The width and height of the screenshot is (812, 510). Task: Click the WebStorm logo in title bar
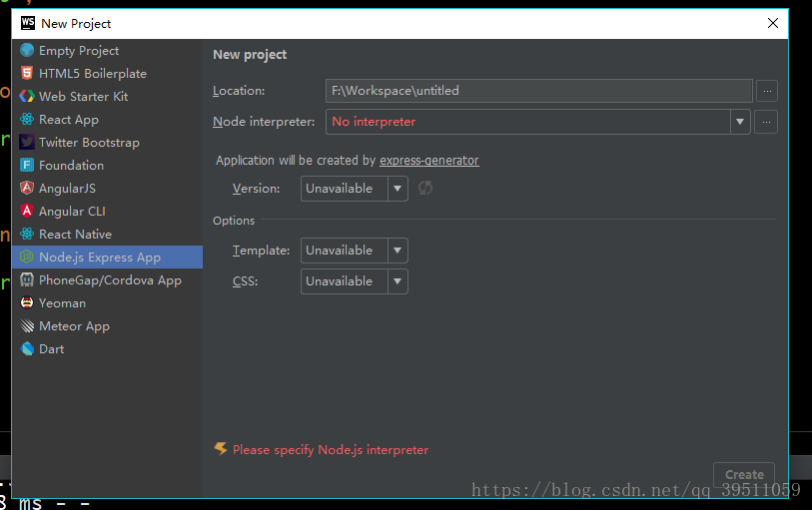pos(28,23)
